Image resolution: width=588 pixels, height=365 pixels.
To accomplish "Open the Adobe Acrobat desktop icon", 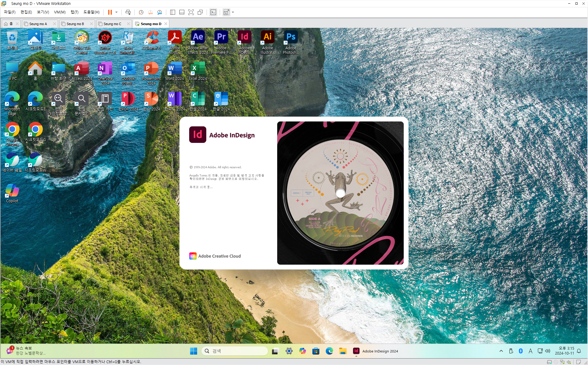I will click(x=175, y=42).
